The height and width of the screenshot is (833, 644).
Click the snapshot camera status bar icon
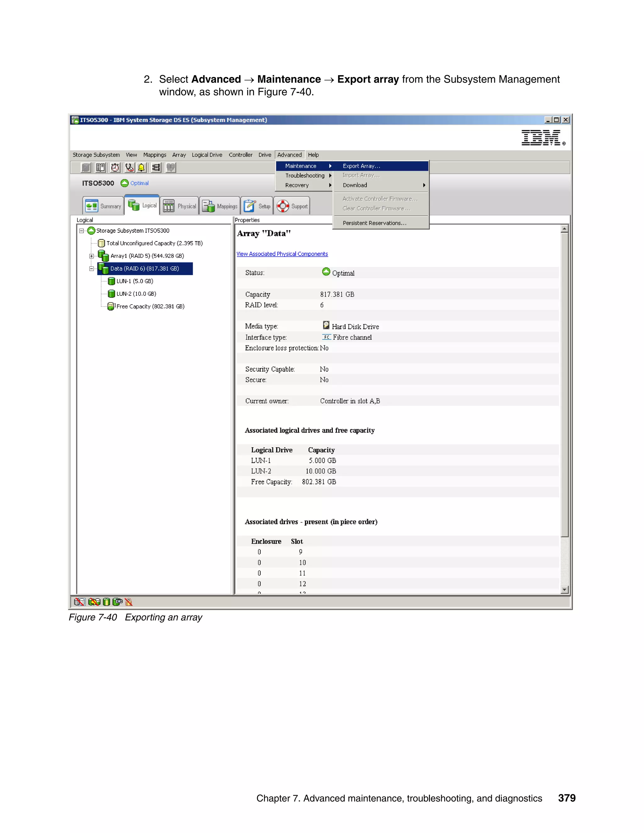[117, 602]
